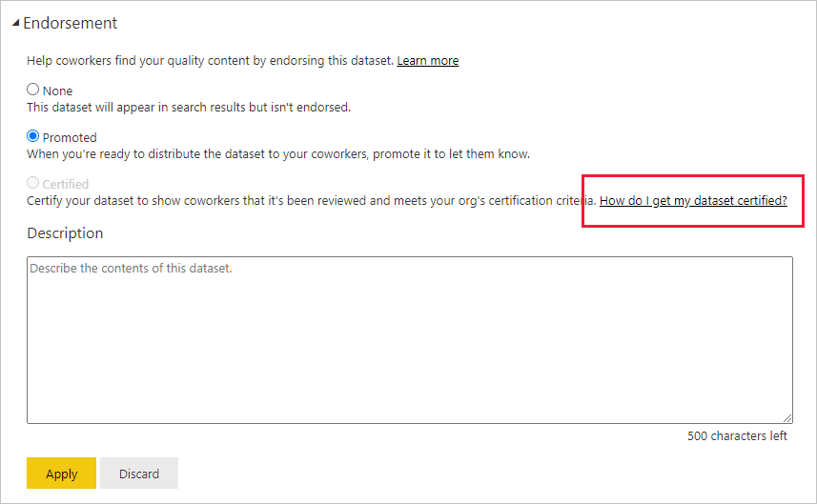Select the disabled Certified radio button
The width and height of the screenshot is (817, 504).
pyautogui.click(x=32, y=183)
